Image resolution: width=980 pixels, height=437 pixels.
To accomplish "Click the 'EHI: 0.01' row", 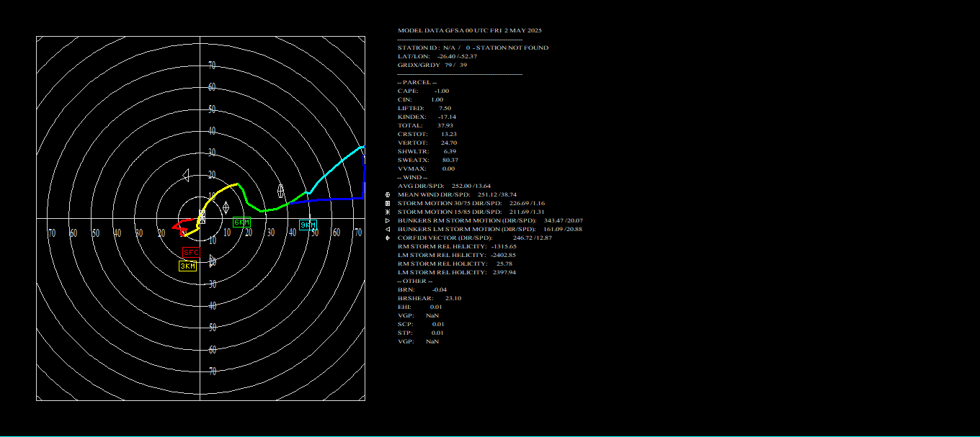I will [420, 307].
